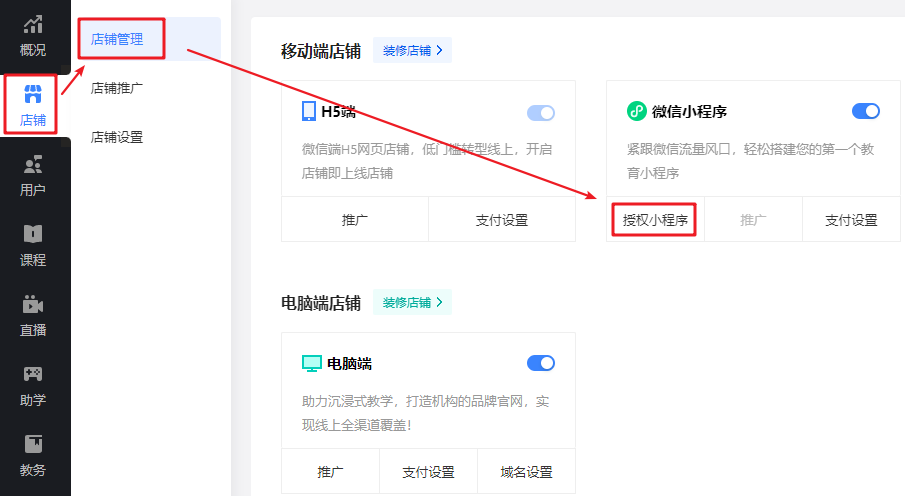Click the H5端 phone icon
905x496 pixels.
pyautogui.click(x=309, y=111)
